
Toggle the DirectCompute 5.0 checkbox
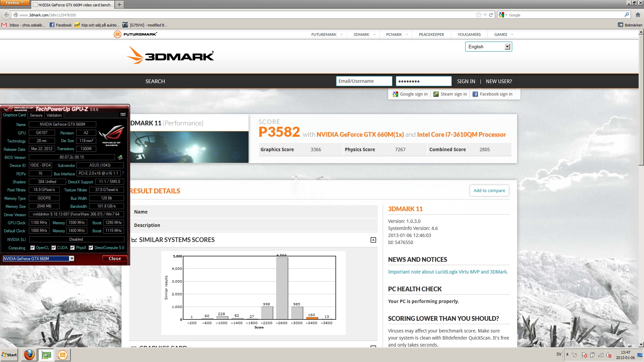coord(91,248)
